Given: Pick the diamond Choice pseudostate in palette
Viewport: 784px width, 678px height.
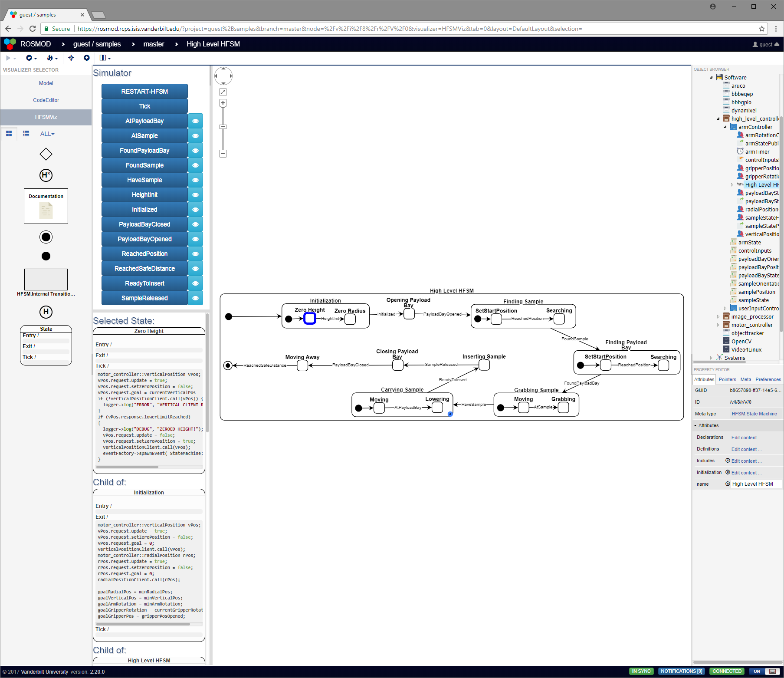Looking at the screenshot, I should [x=46, y=154].
